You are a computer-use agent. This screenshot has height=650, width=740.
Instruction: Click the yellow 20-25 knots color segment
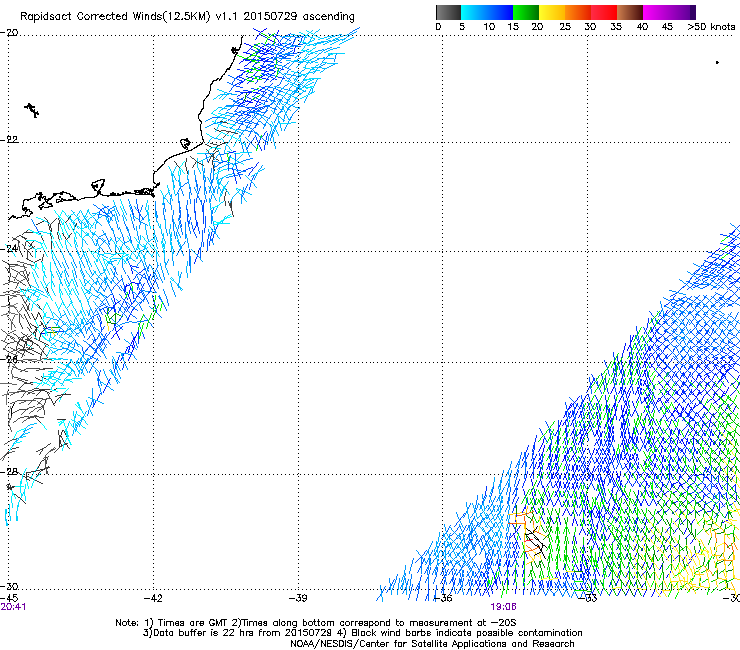click(x=552, y=12)
